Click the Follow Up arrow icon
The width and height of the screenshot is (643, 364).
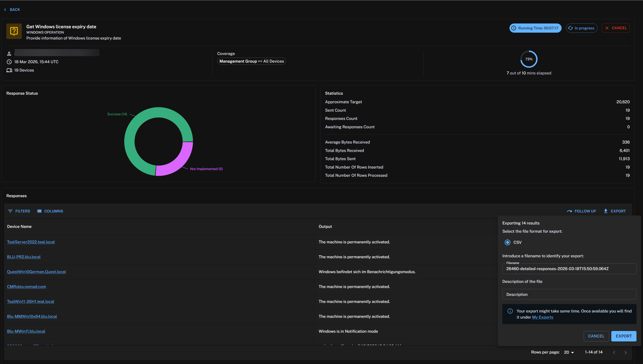coord(569,211)
